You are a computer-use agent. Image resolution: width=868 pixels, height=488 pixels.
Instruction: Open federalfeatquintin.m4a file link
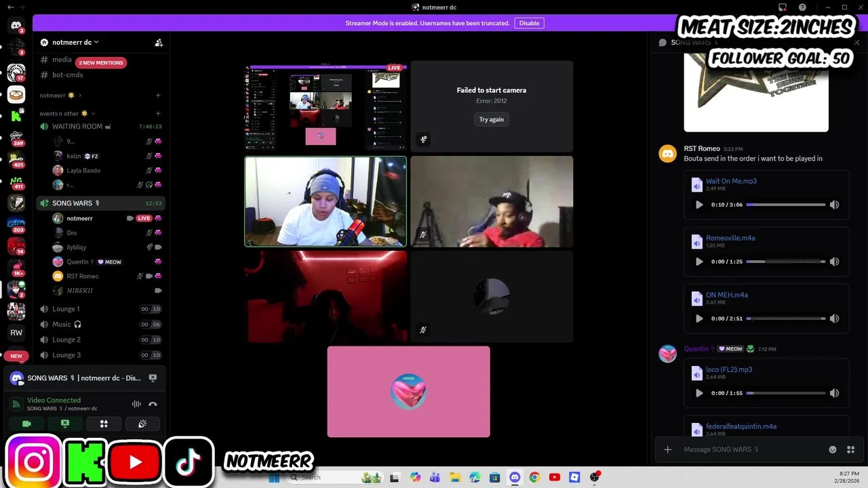(741, 426)
